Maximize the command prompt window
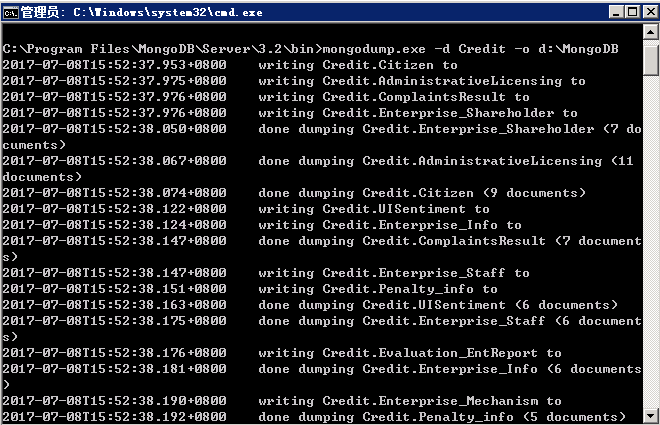 pyautogui.click(x=627, y=11)
